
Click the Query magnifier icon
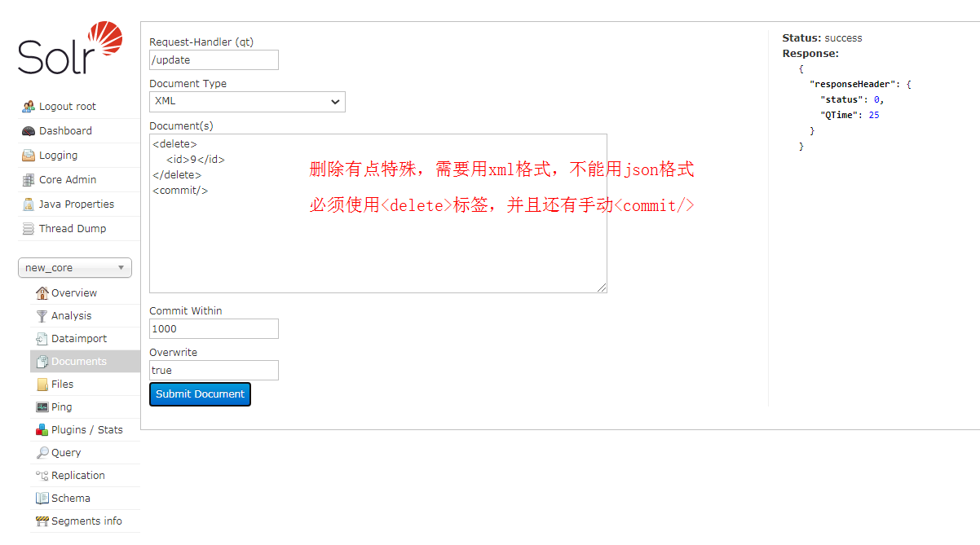coord(42,453)
